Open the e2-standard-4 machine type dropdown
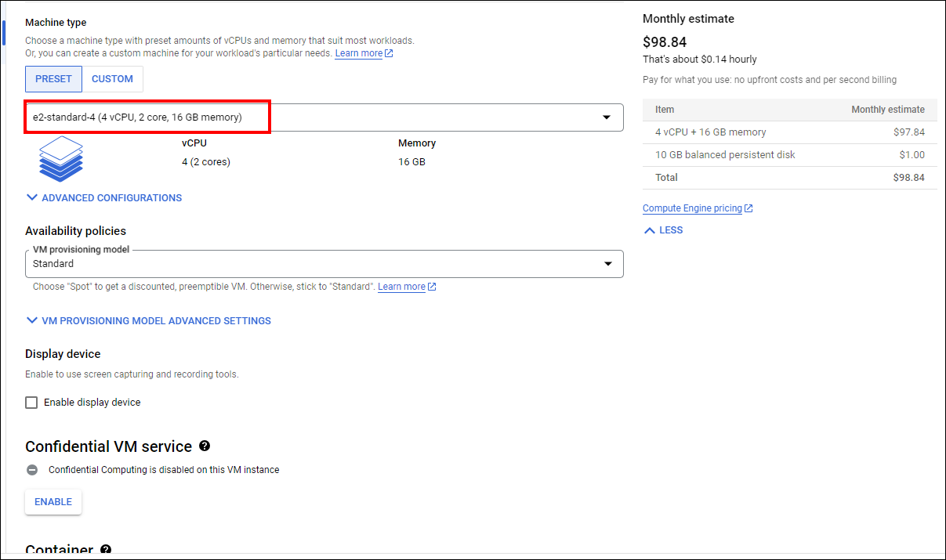This screenshot has width=946, height=560. (x=324, y=117)
